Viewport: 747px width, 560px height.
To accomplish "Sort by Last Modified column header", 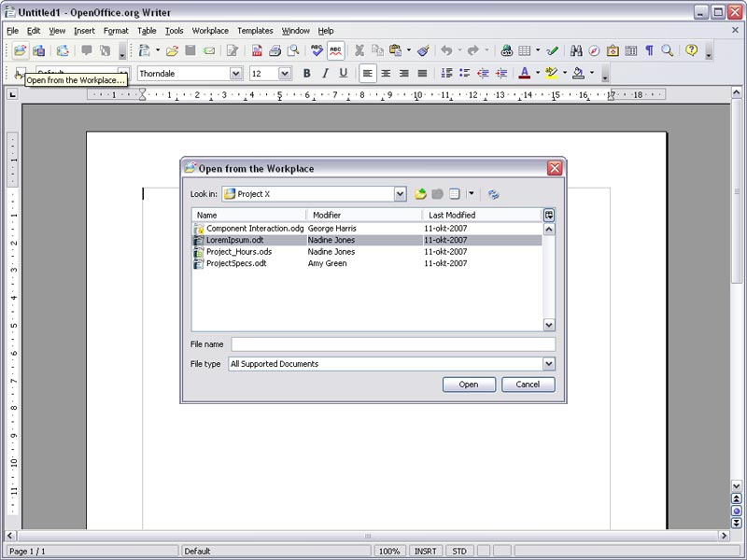I will (482, 216).
